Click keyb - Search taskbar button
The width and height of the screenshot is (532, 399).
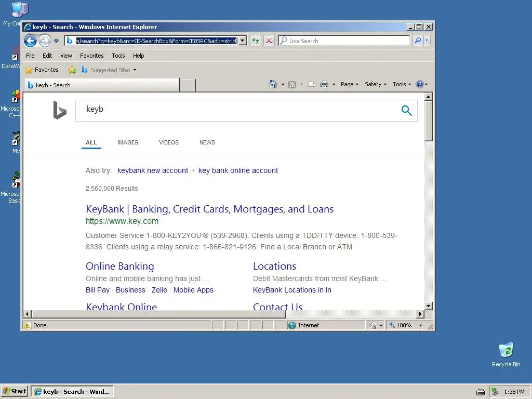click(x=72, y=392)
